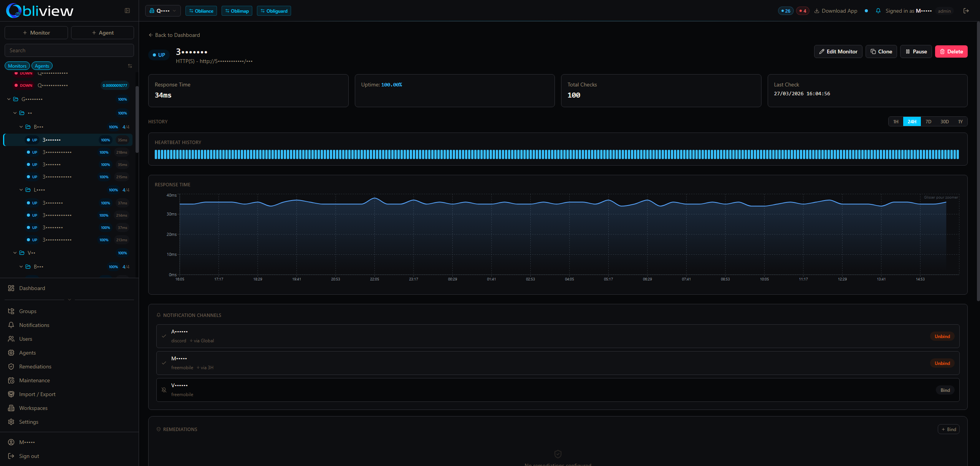Select the Monitors filter pill
Viewport: 980px width, 466px height.
(x=17, y=66)
